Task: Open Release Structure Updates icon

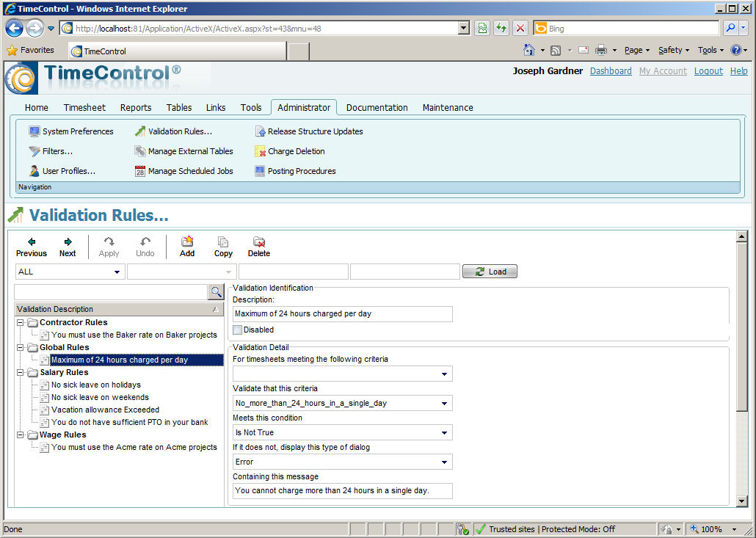Action: (x=260, y=131)
